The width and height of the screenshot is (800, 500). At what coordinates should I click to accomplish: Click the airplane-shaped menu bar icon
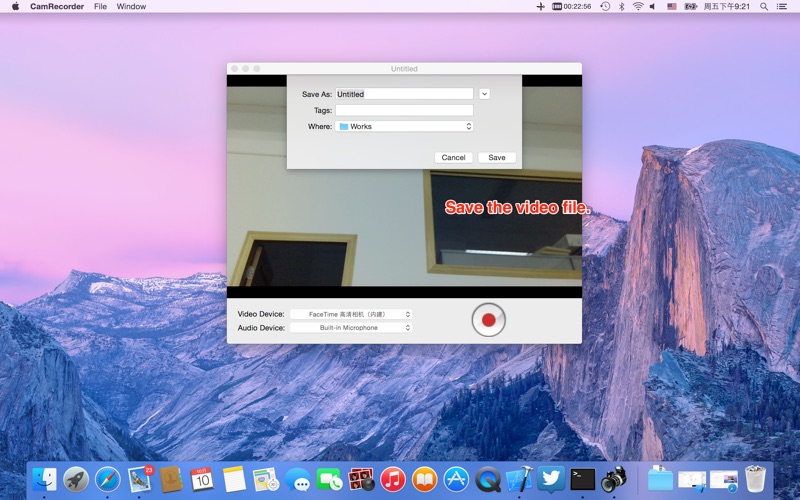540,7
